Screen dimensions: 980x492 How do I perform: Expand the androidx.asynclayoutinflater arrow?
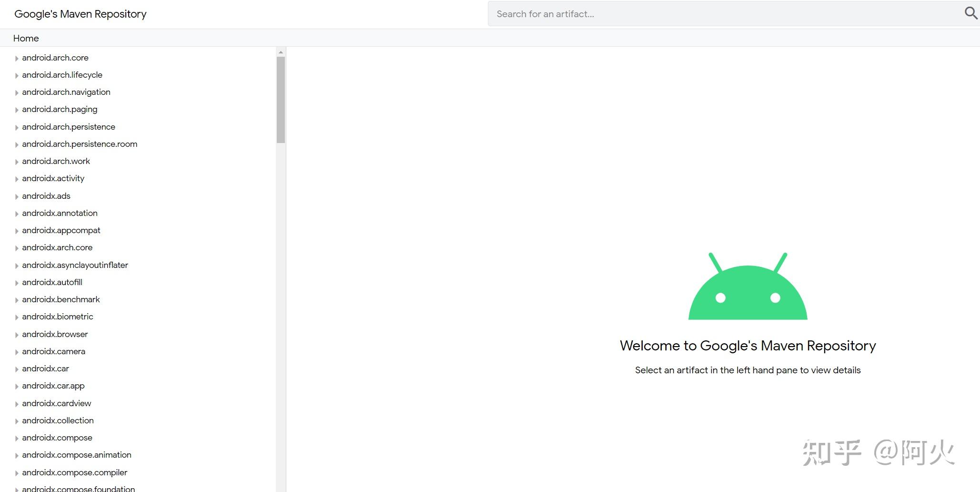point(17,266)
